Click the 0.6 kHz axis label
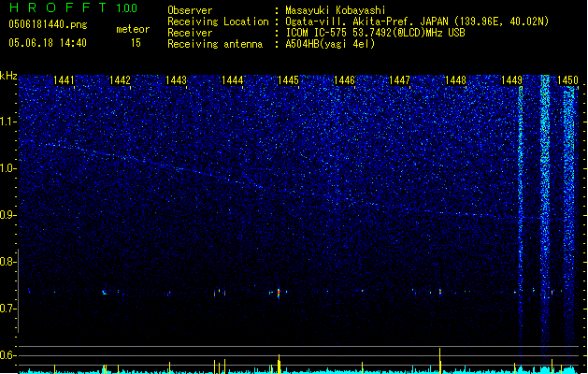The height and width of the screenshot is (374, 588). point(7,355)
